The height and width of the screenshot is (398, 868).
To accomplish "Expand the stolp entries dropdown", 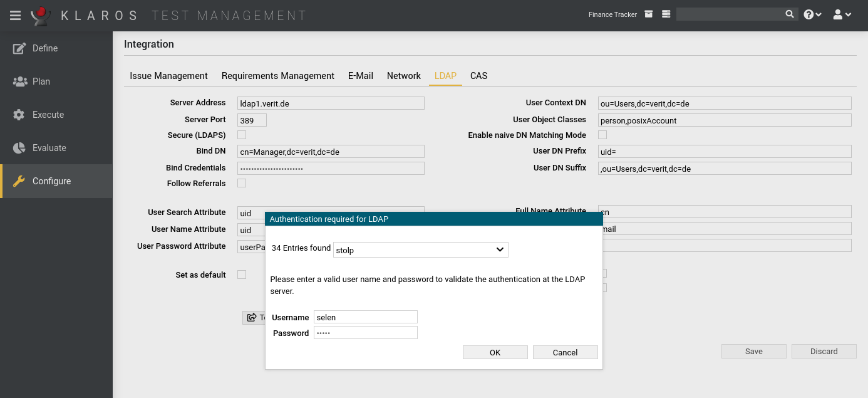I will [x=420, y=250].
